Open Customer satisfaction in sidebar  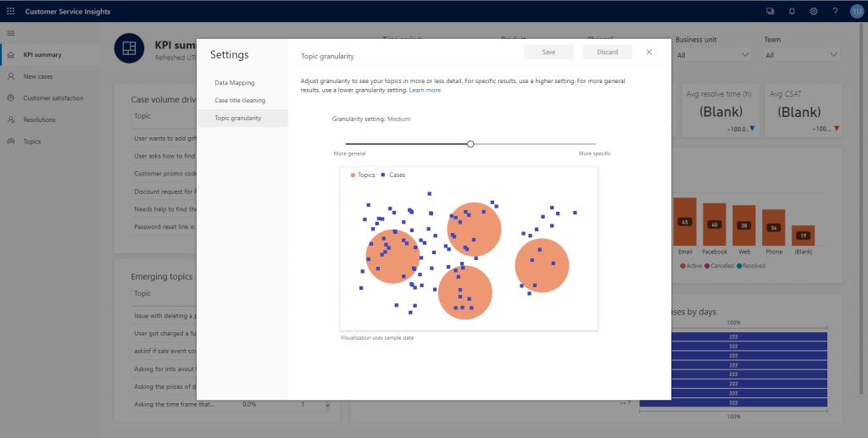pos(53,98)
